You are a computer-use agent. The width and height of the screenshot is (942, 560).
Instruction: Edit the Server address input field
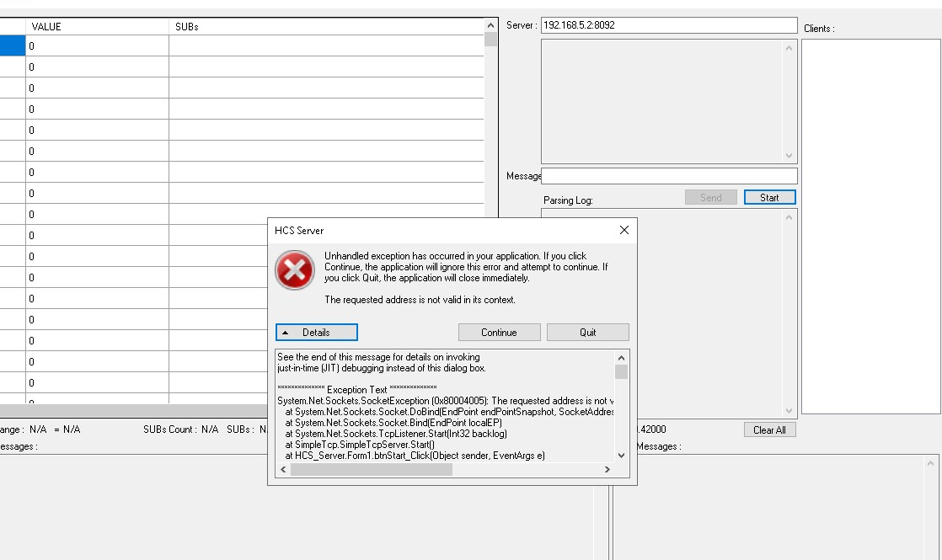[669, 25]
